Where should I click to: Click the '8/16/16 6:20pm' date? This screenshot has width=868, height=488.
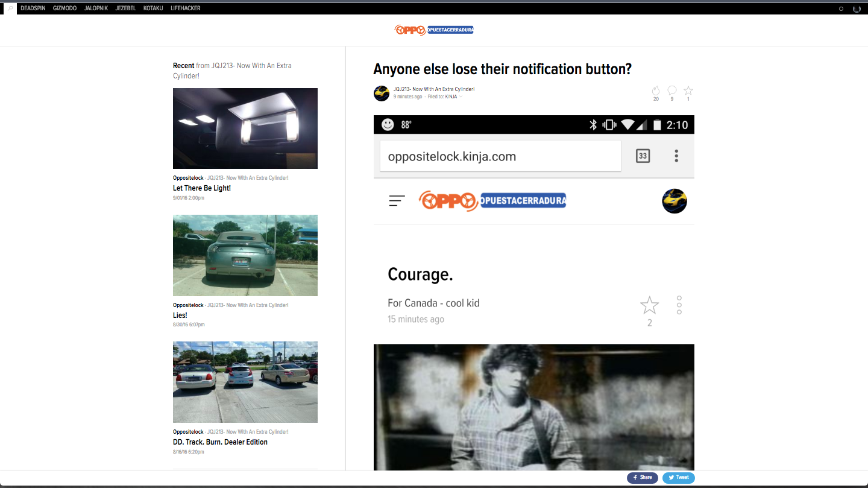[x=189, y=452]
